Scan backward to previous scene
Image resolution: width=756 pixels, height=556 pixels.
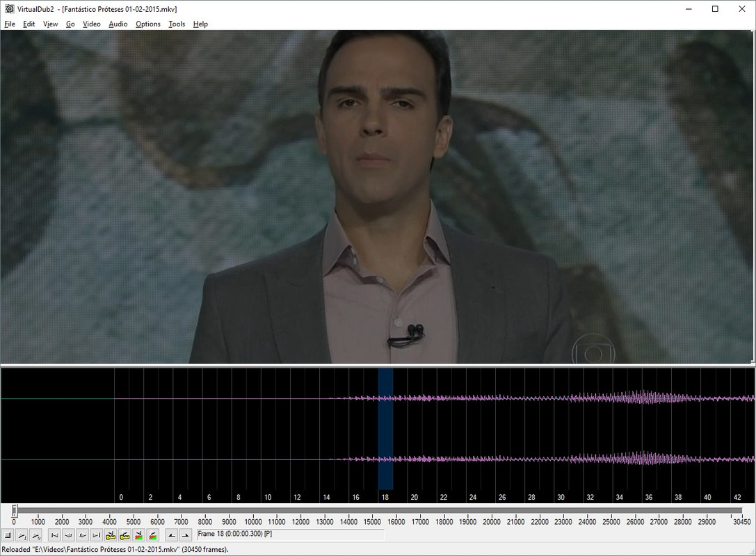[138, 535]
